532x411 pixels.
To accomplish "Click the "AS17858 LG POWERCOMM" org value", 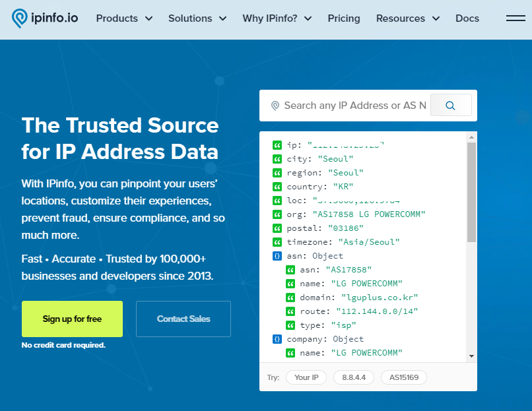I will point(369,214).
